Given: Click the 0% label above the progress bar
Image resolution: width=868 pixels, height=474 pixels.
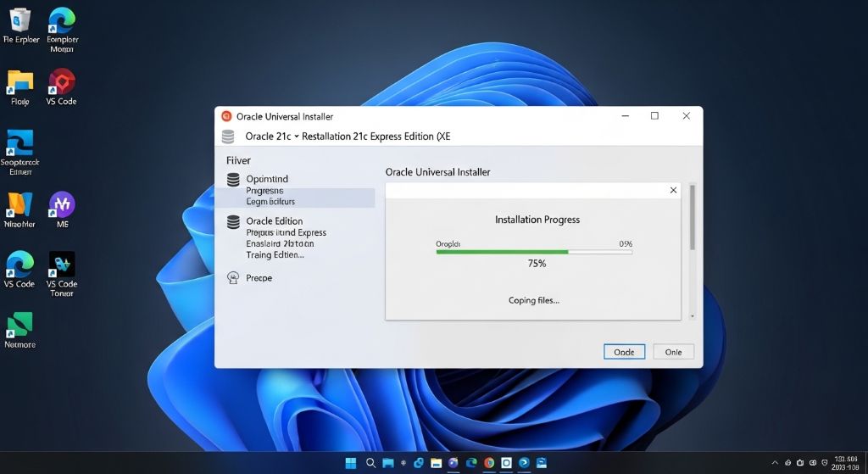Looking at the screenshot, I should click(626, 243).
